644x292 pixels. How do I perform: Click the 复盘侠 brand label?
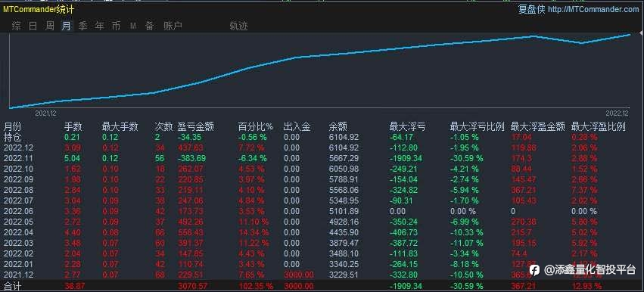tap(531, 9)
